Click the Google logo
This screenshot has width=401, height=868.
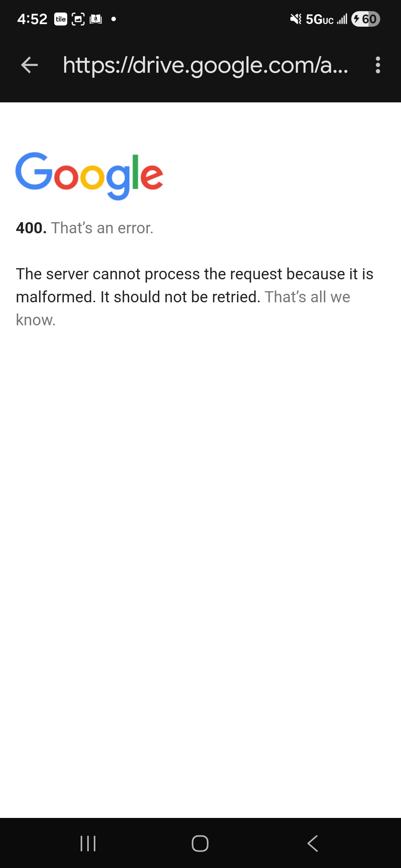pos(89,176)
